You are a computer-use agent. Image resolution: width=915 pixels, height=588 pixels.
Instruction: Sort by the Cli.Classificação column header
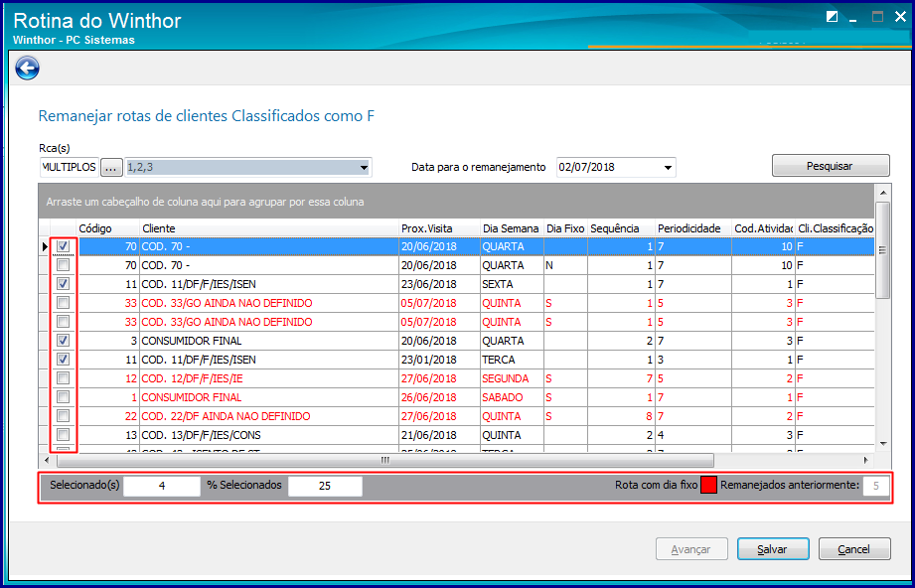[x=836, y=228]
